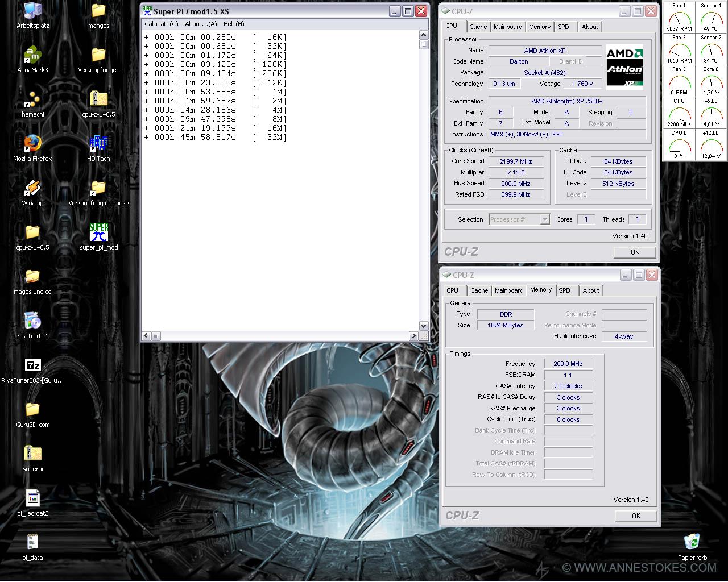728x582 pixels.
Task: Select the 32M result row in Super PI
Action: click(215, 137)
